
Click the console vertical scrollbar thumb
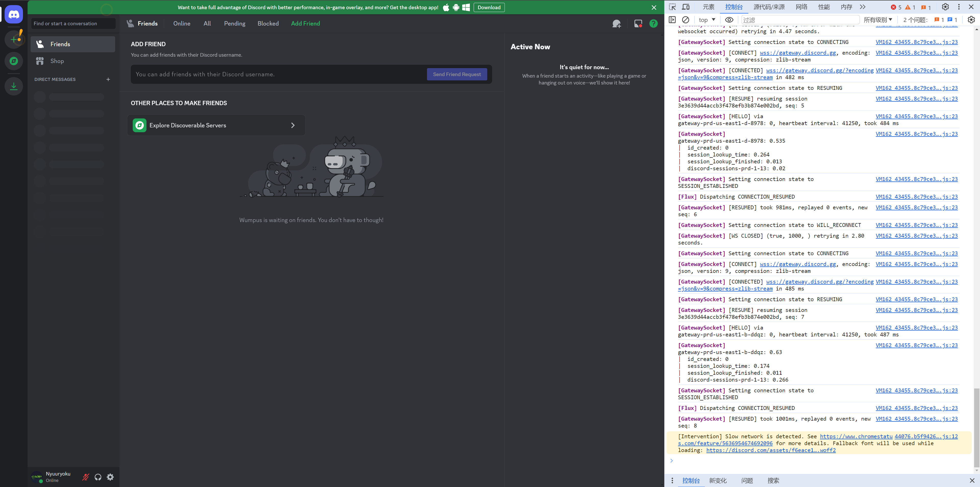tap(977, 428)
